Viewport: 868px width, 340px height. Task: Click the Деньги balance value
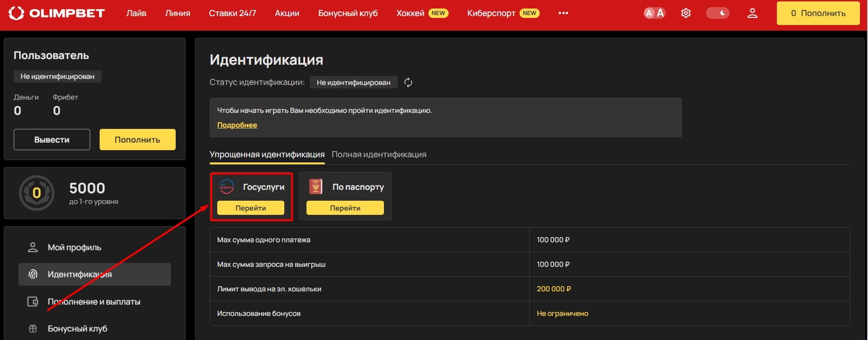17,110
